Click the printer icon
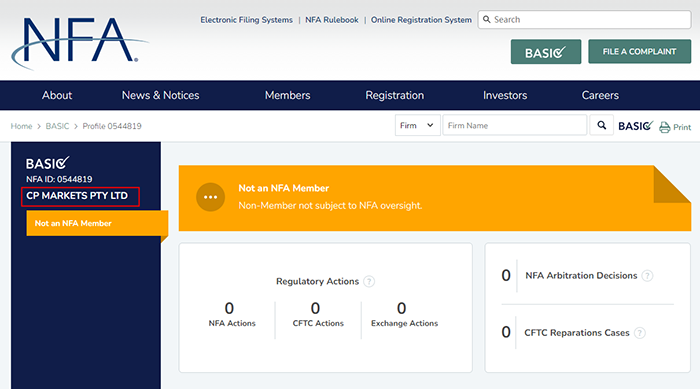The image size is (700, 389). point(664,127)
